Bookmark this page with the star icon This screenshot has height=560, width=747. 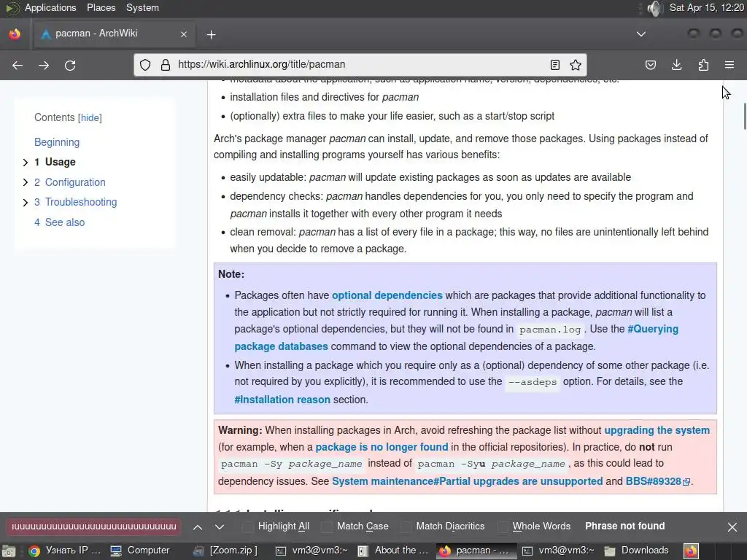coord(576,65)
